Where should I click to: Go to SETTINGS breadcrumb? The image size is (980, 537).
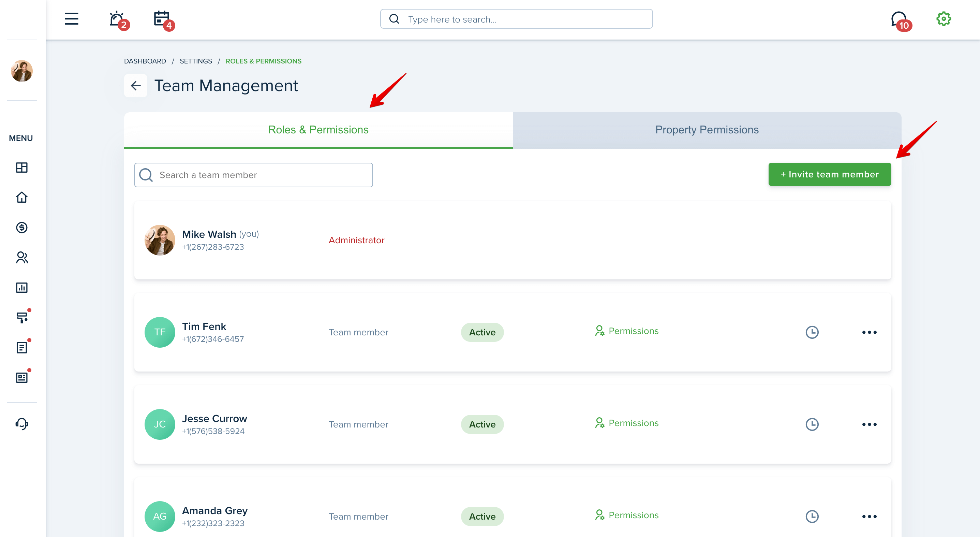click(x=195, y=61)
